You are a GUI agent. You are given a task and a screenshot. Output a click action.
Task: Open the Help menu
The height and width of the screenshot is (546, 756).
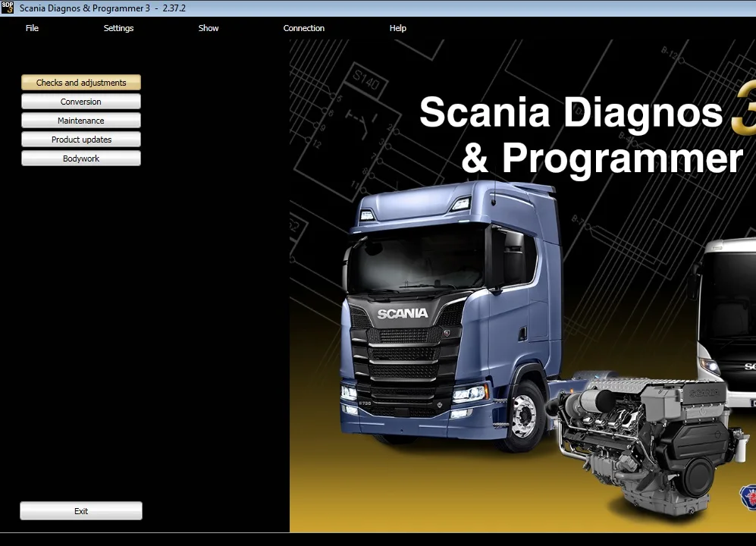click(x=398, y=28)
